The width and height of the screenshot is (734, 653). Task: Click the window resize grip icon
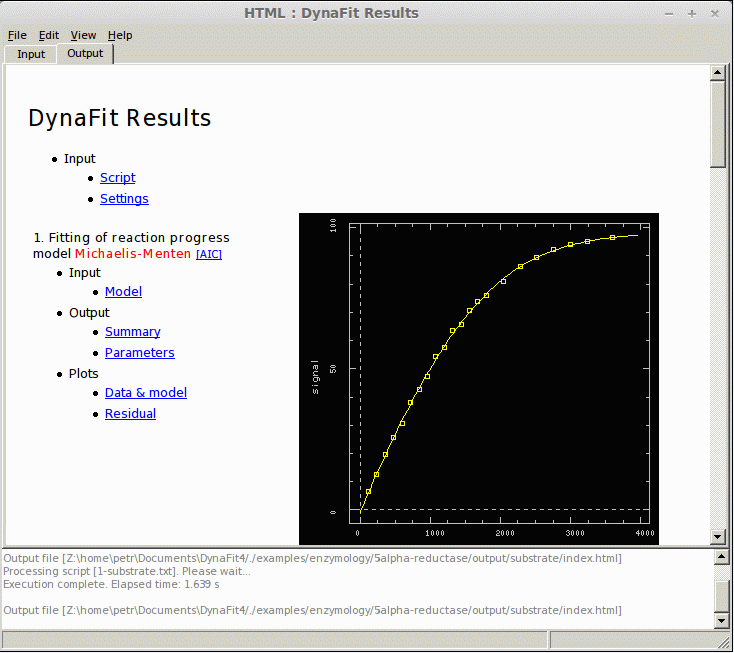click(x=725, y=644)
